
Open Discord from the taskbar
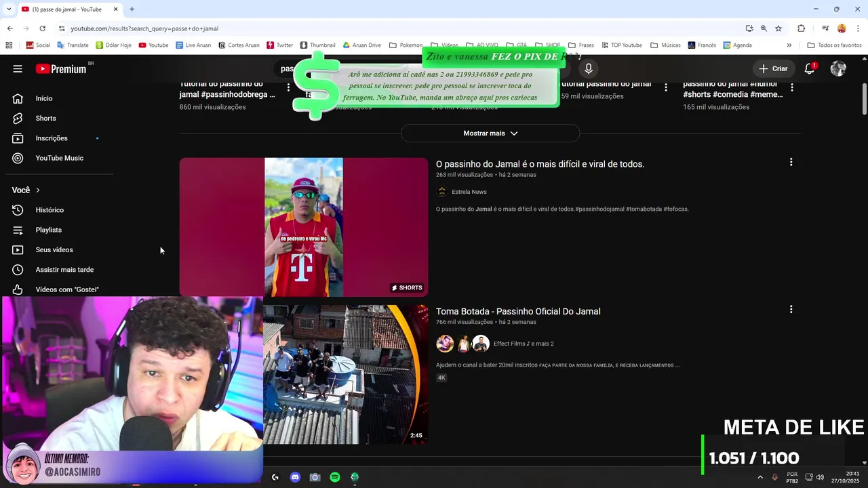(295, 477)
